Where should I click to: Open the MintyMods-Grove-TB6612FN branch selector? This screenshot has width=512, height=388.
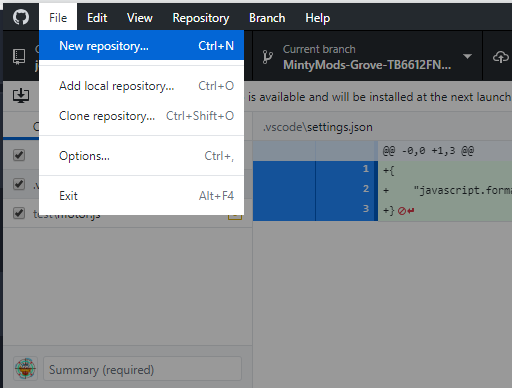point(367,57)
